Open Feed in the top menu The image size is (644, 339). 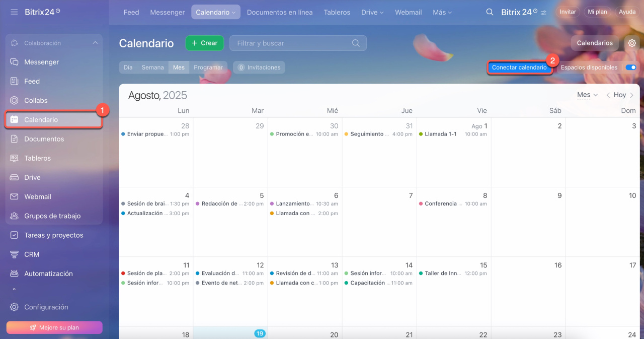[131, 12]
